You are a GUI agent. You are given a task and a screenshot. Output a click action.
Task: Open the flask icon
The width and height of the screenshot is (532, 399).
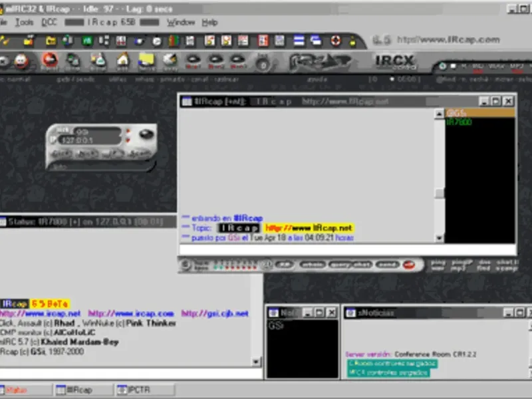[x=98, y=61]
